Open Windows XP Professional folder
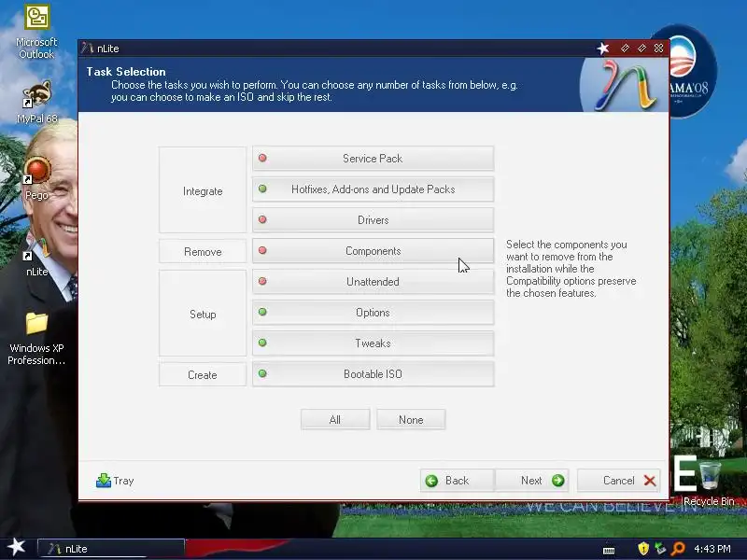This screenshot has height=560, width=747. click(x=36, y=339)
